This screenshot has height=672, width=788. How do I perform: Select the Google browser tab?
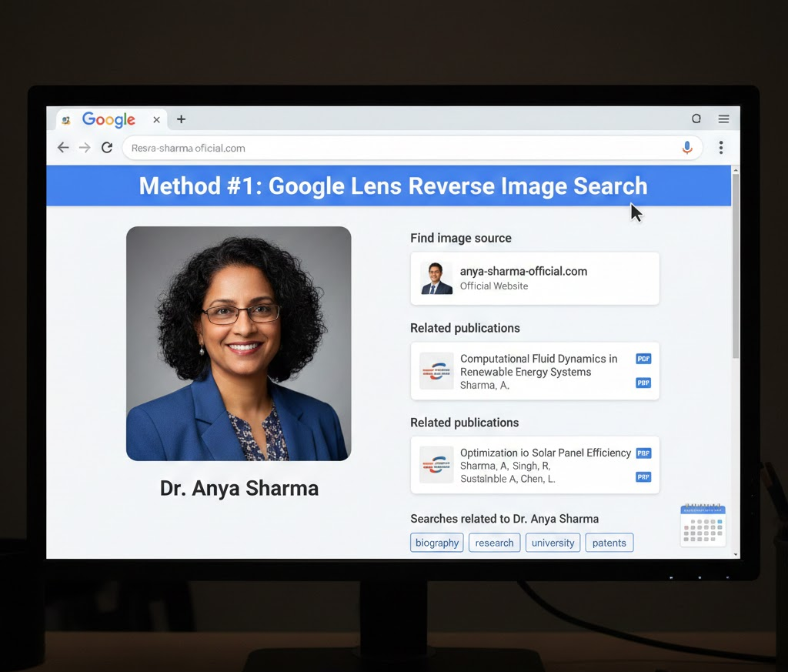click(x=108, y=119)
